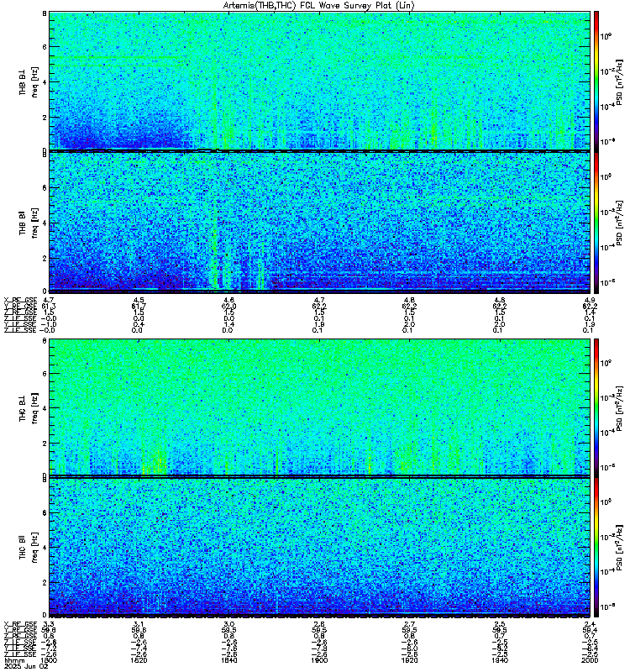Click the 'PSD [nT²/Hz]' label of THC B⊥ panel

tap(620, 407)
